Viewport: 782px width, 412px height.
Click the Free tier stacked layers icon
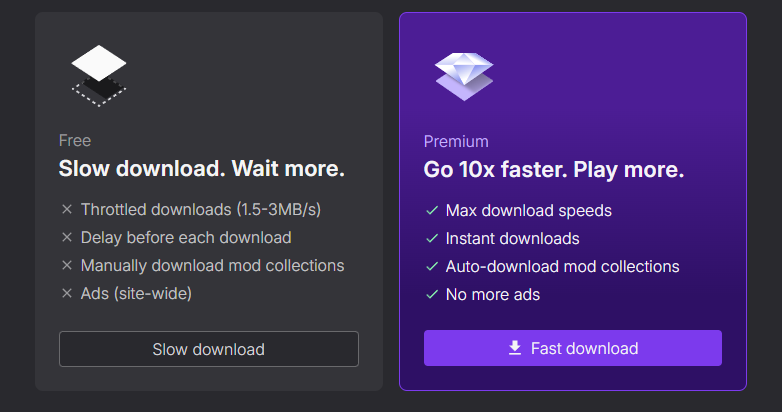point(98,76)
